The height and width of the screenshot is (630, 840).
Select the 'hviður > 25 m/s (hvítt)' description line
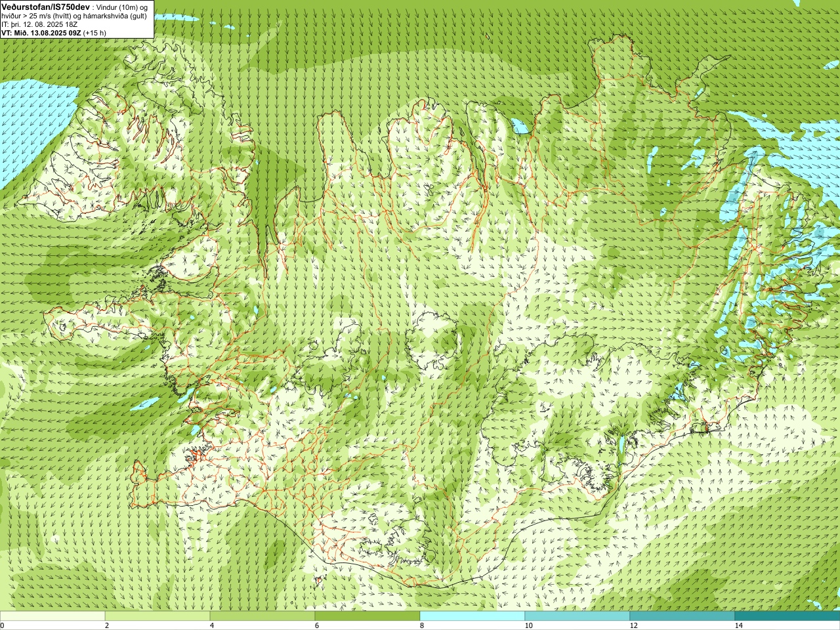click(x=35, y=16)
